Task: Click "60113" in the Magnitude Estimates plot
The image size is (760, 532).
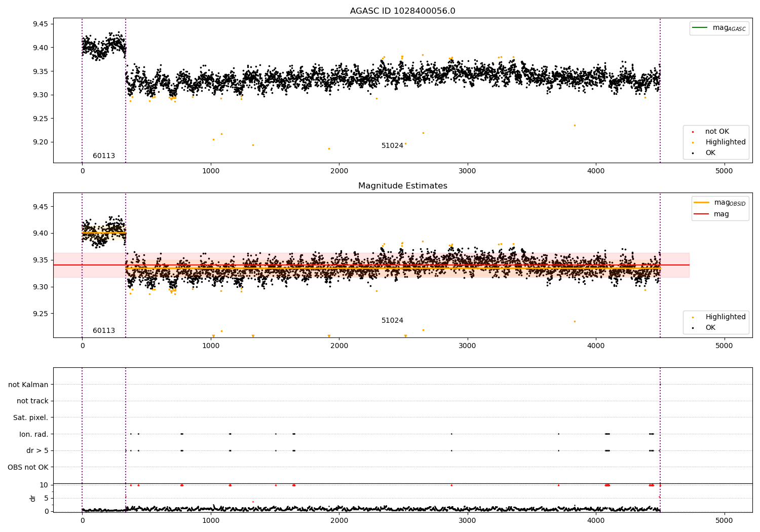Action: (104, 331)
